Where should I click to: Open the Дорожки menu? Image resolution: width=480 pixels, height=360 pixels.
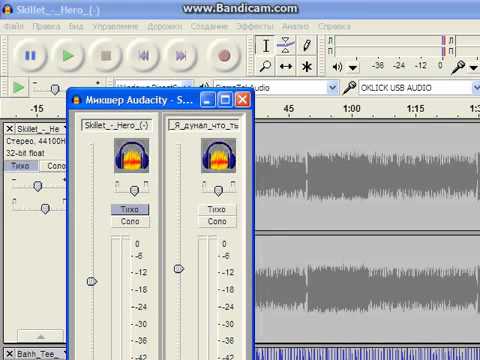[165, 27]
